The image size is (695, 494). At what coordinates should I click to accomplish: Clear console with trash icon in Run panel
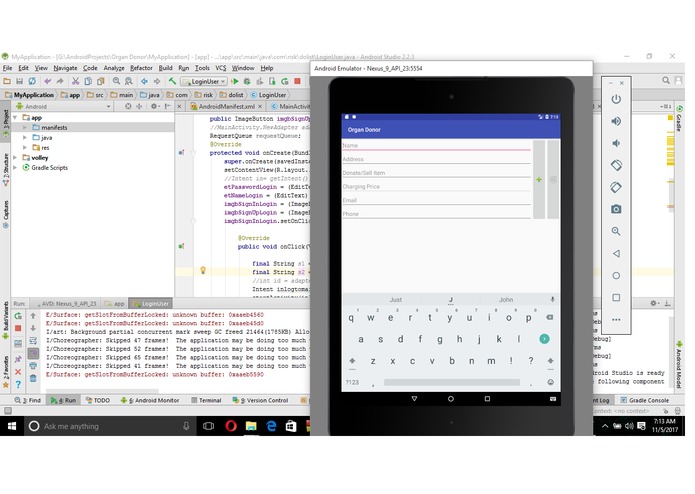click(33, 378)
